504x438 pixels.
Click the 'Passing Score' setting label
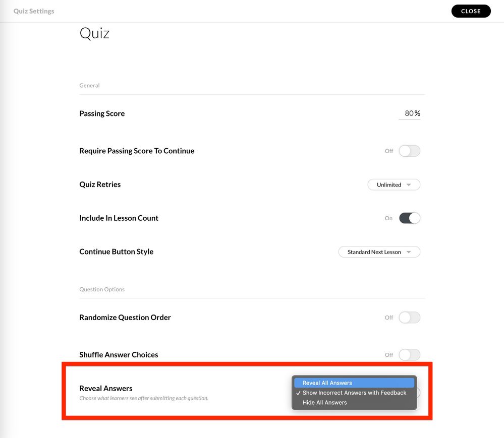coord(102,113)
